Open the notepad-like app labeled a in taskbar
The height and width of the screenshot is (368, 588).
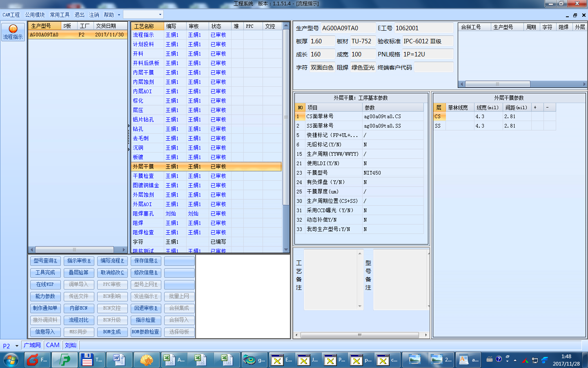[x=468, y=360]
